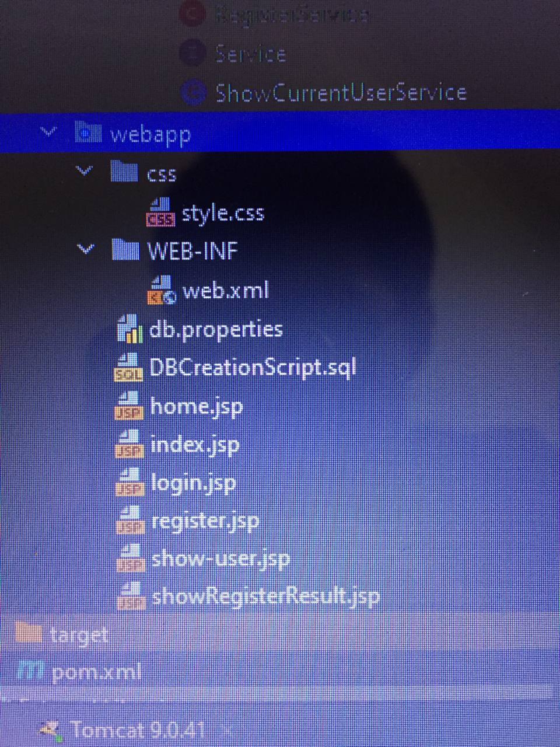Select show-user.jsp file
The image size is (560, 747).
[x=220, y=559]
